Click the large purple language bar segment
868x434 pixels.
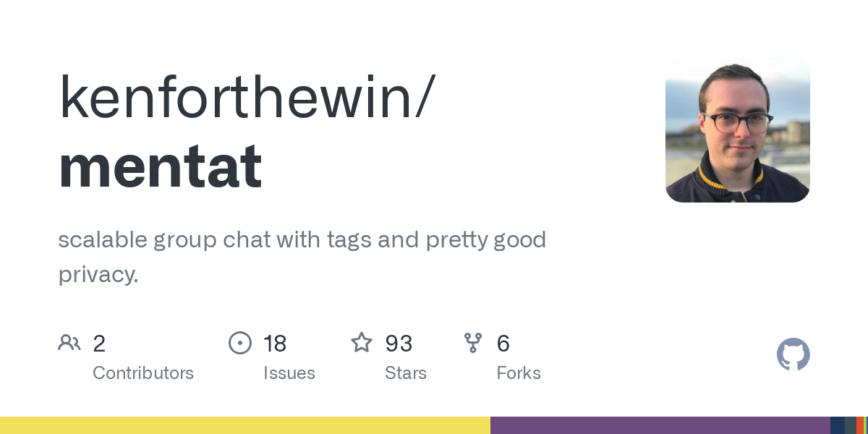pos(660,425)
